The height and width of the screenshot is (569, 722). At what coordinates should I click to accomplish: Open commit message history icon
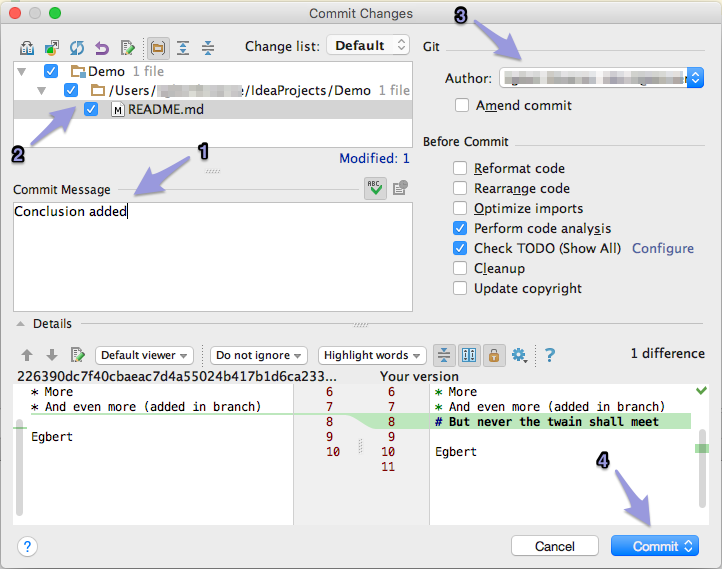401,189
